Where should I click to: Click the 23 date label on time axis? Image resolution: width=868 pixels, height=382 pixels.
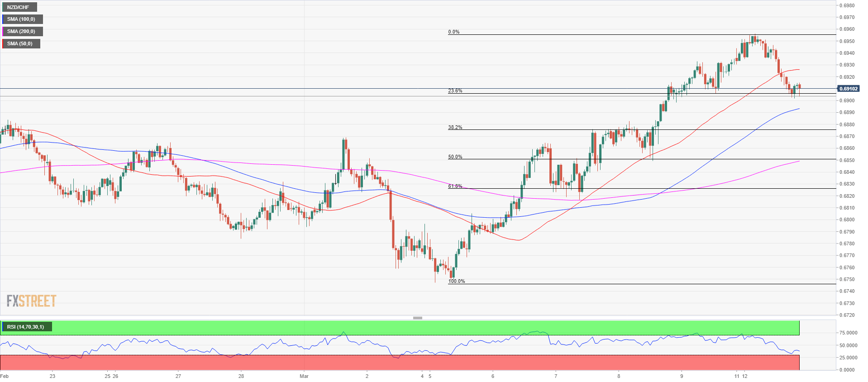52,376
